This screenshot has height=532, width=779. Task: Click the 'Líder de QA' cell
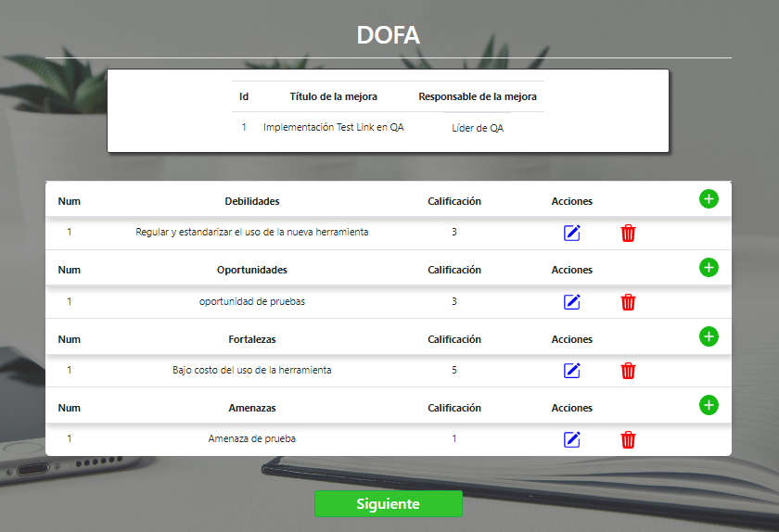click(477, 128)
